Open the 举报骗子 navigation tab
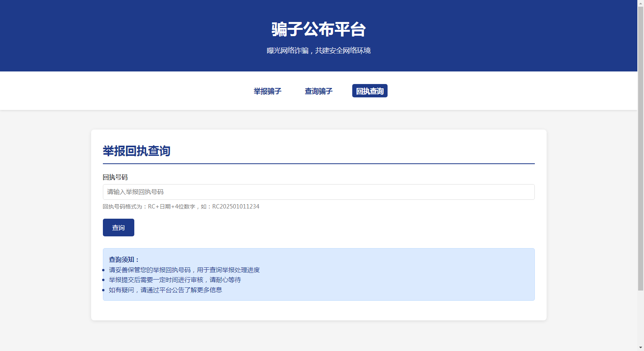The height and width of the screenshot is (351, 644). tap(267, 91)
